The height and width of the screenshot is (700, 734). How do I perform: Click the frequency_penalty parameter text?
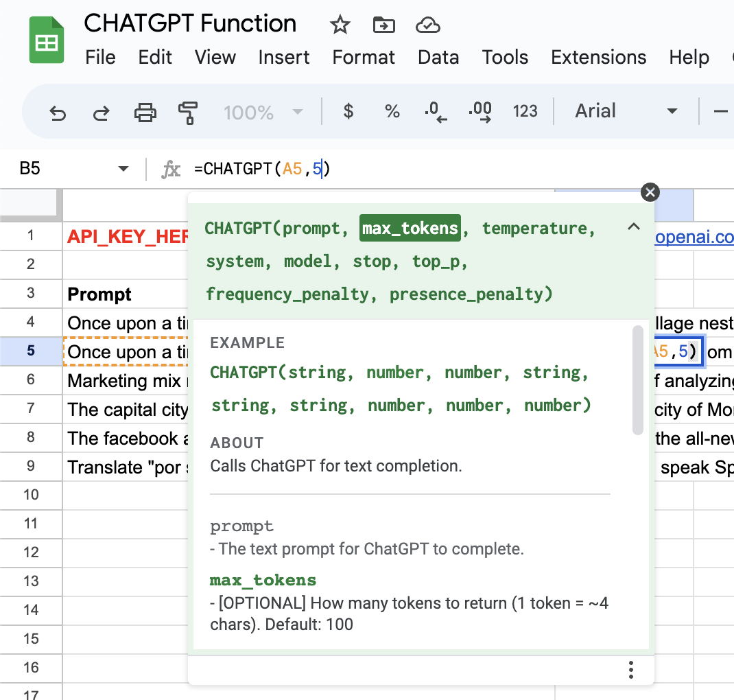[287, 294]
